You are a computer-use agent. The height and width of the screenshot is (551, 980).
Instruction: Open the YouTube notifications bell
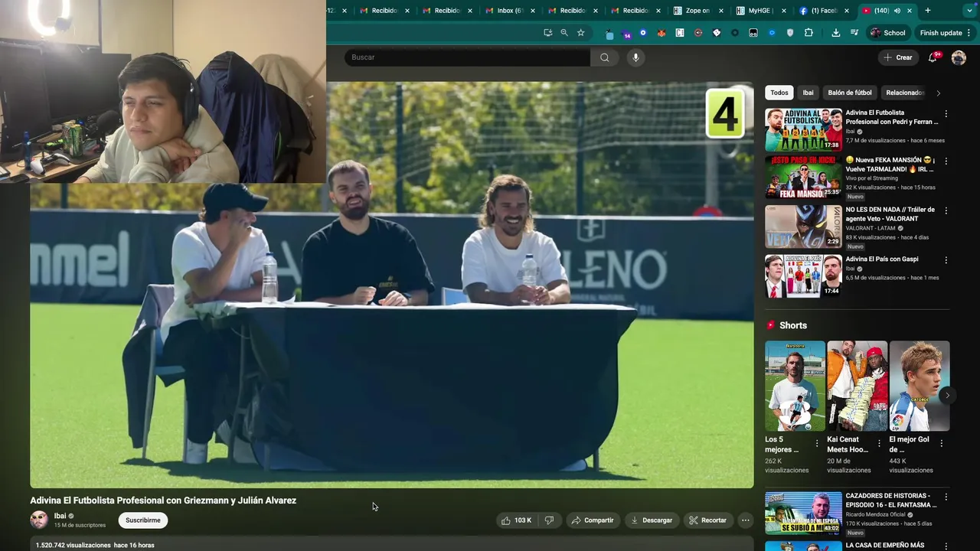click(933, 57)
